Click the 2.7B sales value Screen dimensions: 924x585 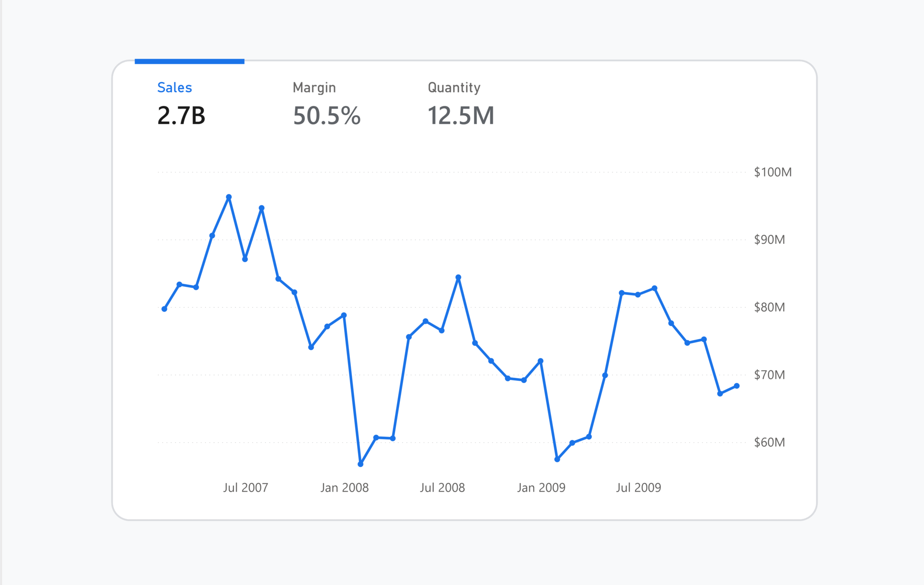(x=181, y=116)
